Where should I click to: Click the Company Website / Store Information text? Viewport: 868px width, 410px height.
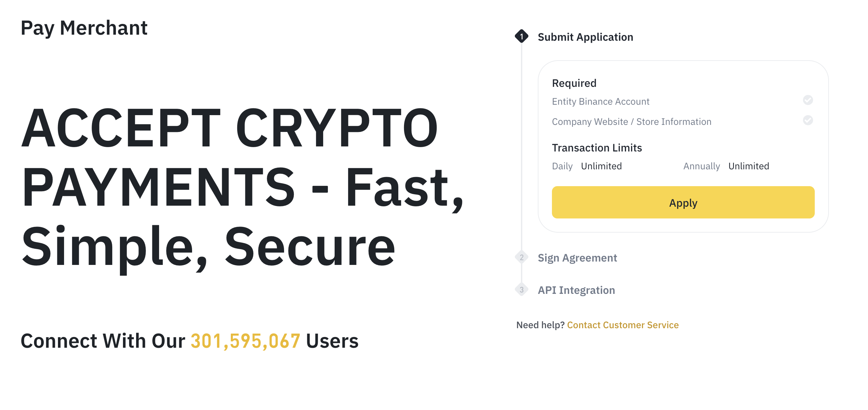pos(632,122)
